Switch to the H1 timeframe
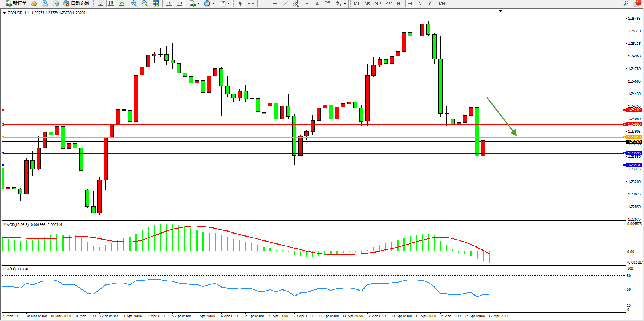Image resolution: width=644 pixels, height=321 pixels. (399, 3)
